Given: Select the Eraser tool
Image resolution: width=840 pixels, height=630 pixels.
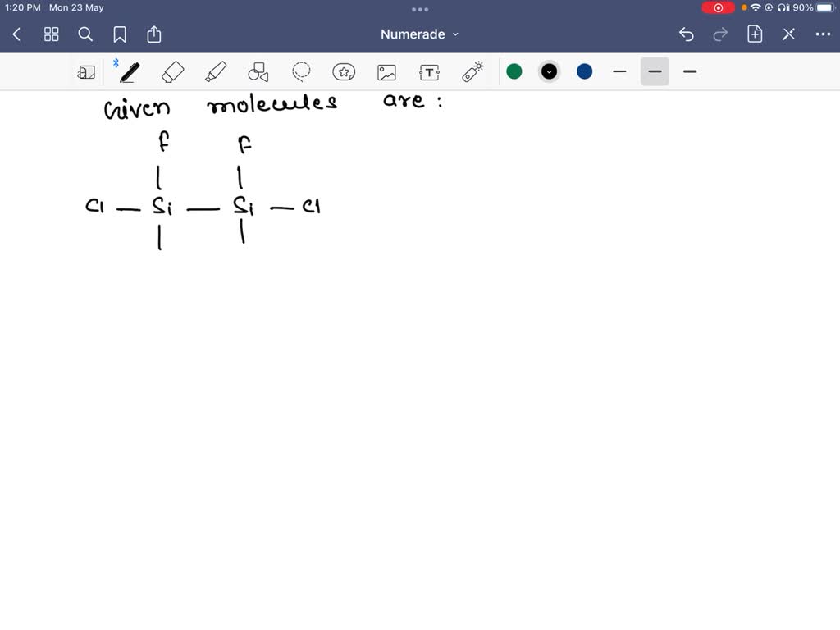Looking at the screenshot, I should click(171, 71).
